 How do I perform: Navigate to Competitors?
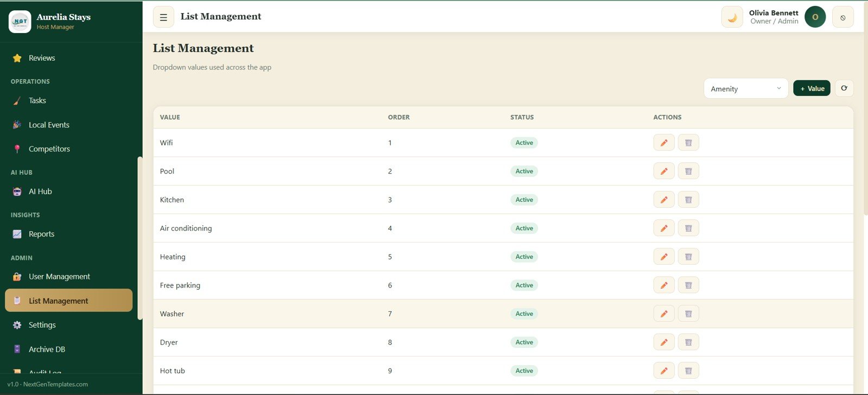pyautogui.click(x=68, y=149)
